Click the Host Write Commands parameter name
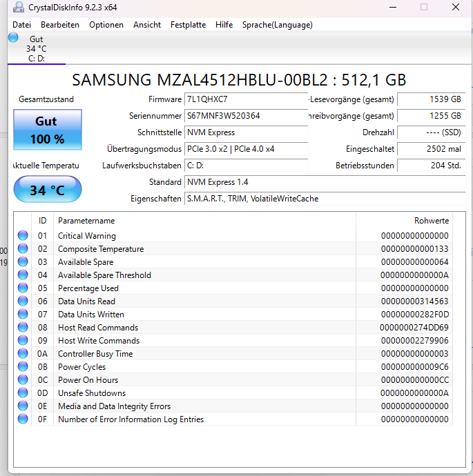 click(x=99, y=341)
